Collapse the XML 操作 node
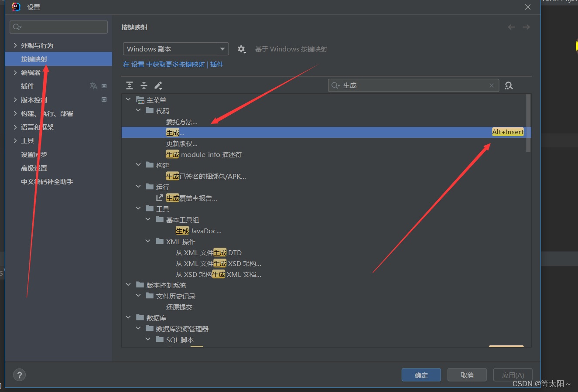The image size is (578, 392). pos(148,241)
